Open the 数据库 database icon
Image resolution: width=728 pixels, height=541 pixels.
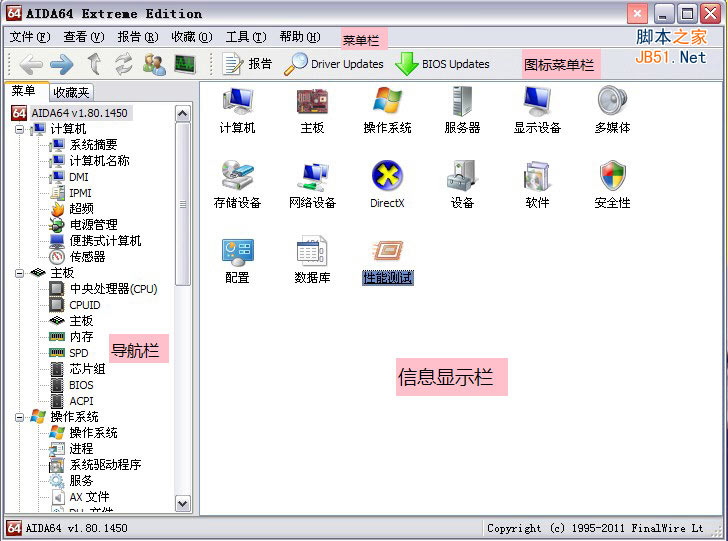point(312,260)
